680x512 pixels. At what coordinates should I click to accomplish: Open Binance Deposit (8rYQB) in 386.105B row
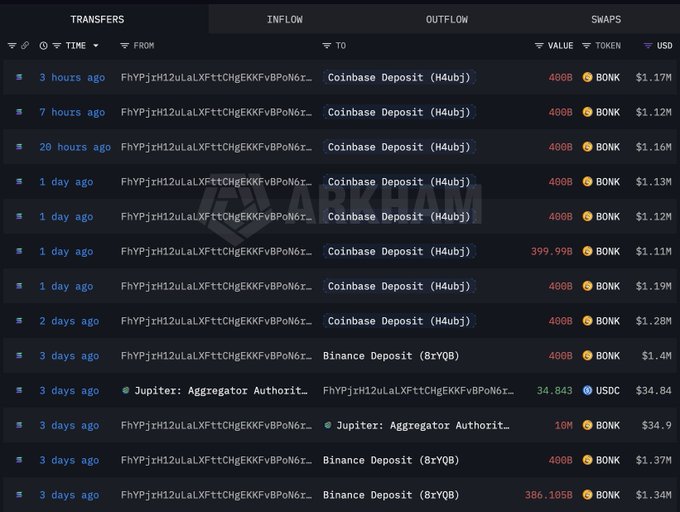click(391, 495)
